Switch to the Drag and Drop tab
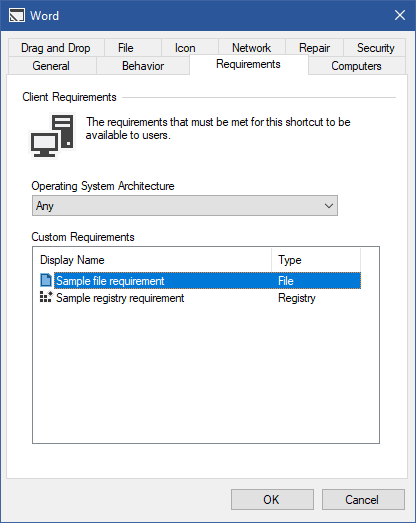The height and width of the screenshot is (523, 416). (56, 48)
